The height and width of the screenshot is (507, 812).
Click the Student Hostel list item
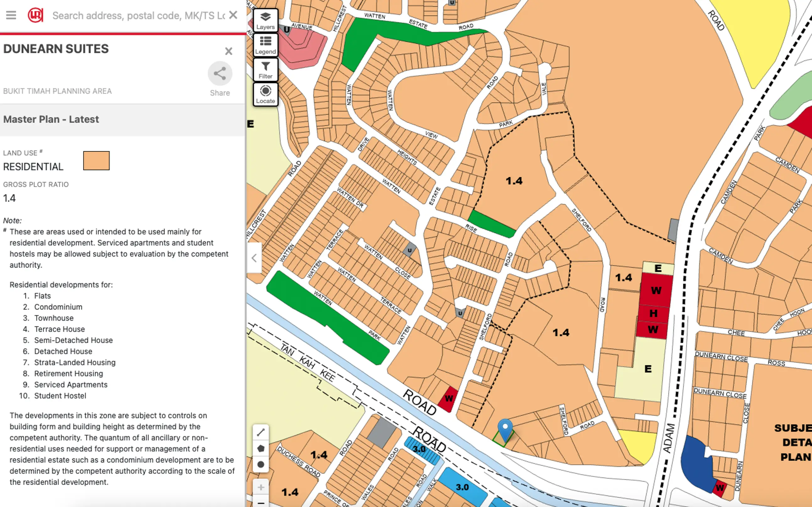point(60,396)
